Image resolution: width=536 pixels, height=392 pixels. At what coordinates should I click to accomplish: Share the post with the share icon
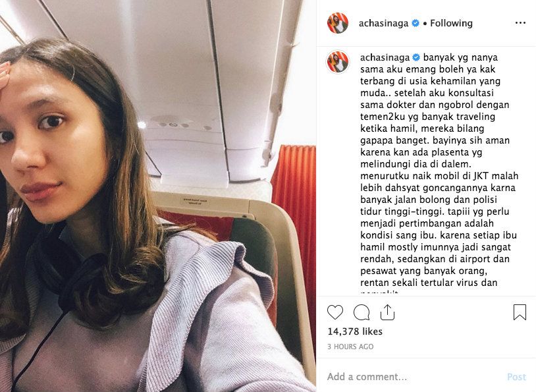387,312
